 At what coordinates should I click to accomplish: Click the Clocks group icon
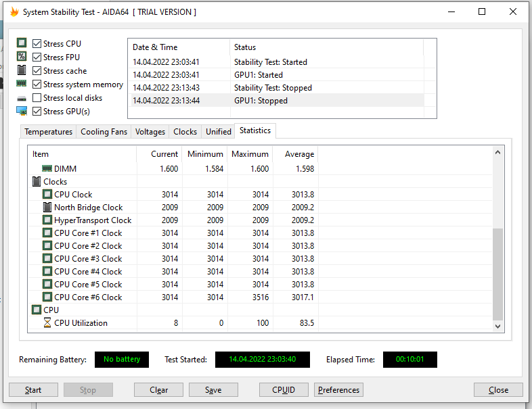tap(37, 181)
